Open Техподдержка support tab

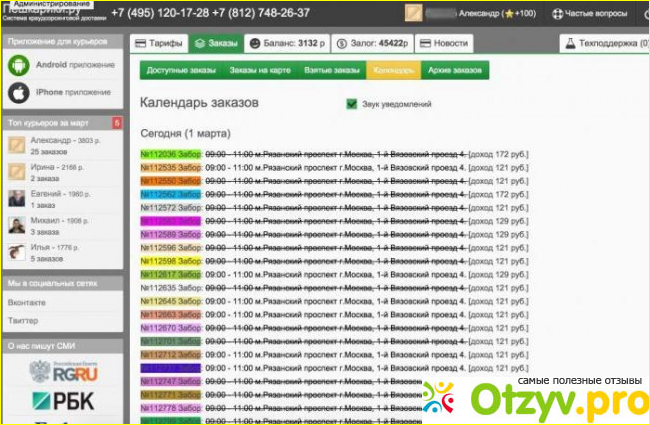click(606, 44)
